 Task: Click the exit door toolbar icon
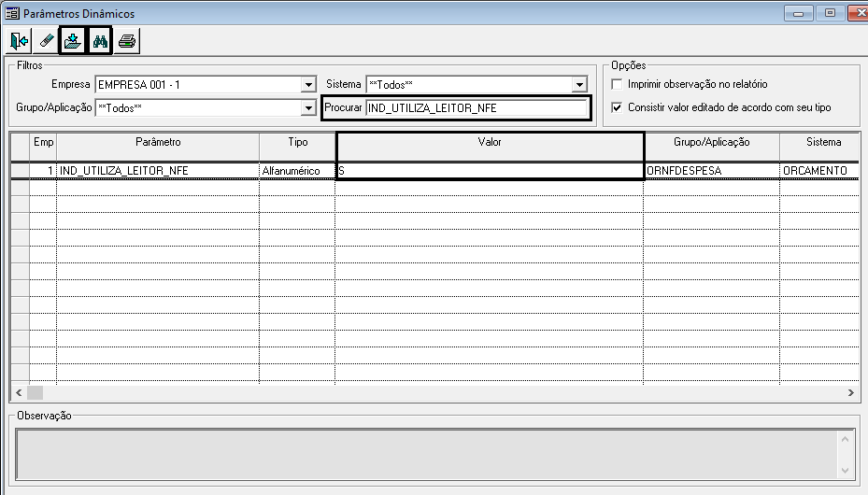tap(19, 41)
